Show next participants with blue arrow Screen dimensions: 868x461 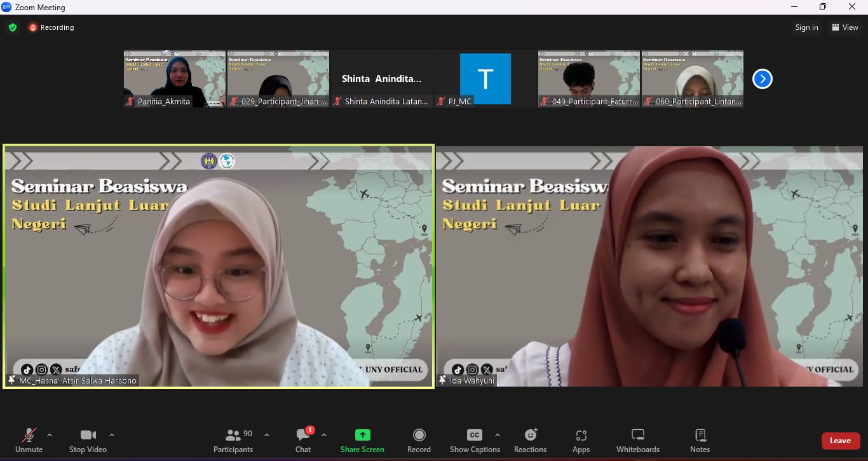pyautogui.click(x=762, y=79)
